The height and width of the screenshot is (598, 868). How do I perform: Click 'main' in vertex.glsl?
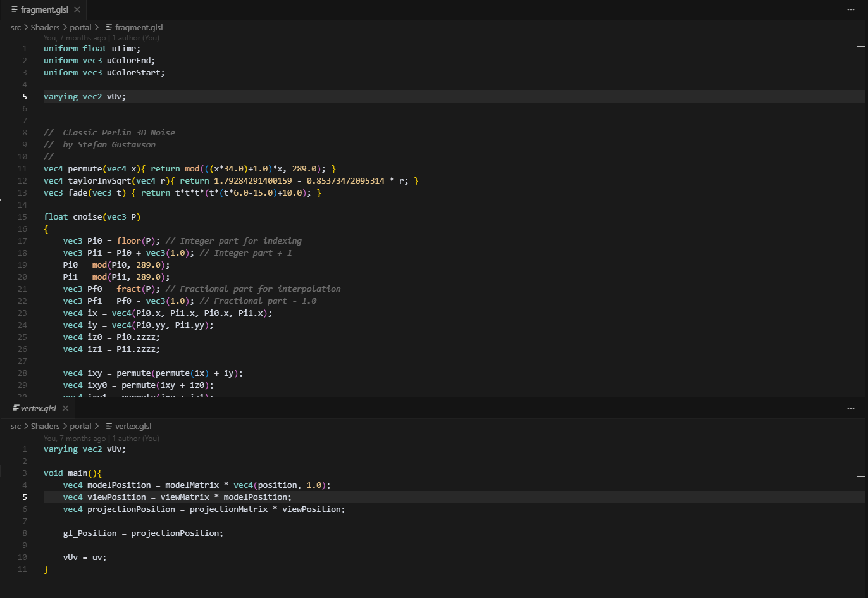point(78,473)
